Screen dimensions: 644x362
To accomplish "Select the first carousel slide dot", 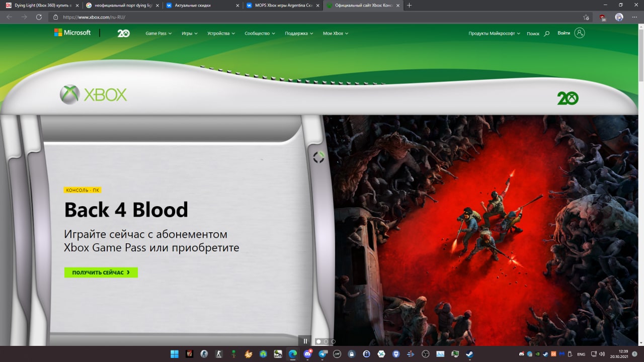I will click(318, 341).
